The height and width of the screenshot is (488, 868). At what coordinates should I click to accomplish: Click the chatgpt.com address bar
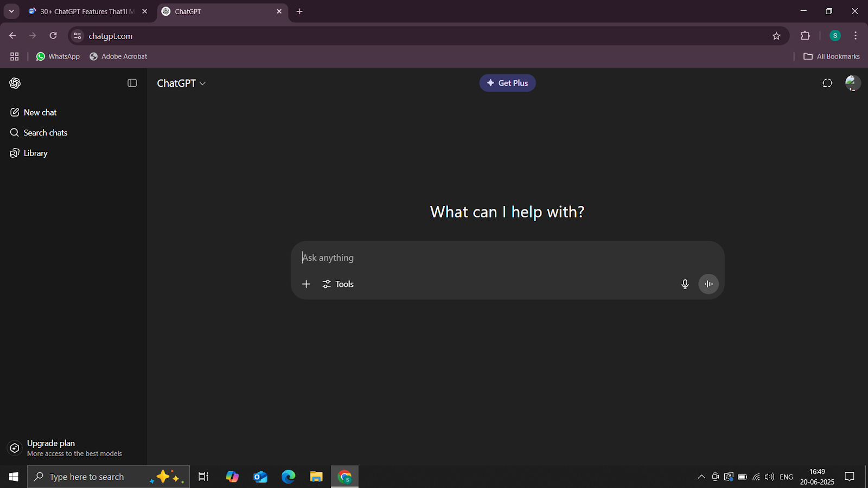point(429,36)
